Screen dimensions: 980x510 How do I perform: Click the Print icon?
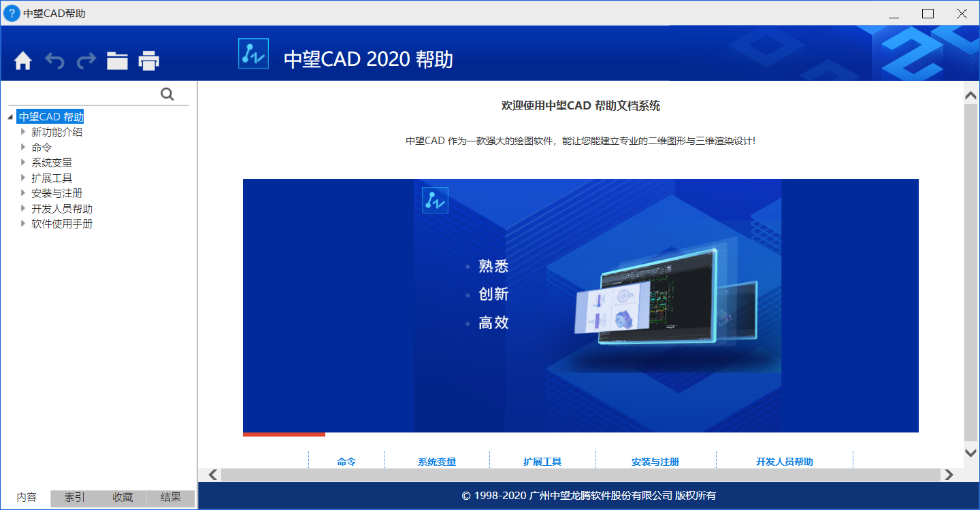(148, 61)
